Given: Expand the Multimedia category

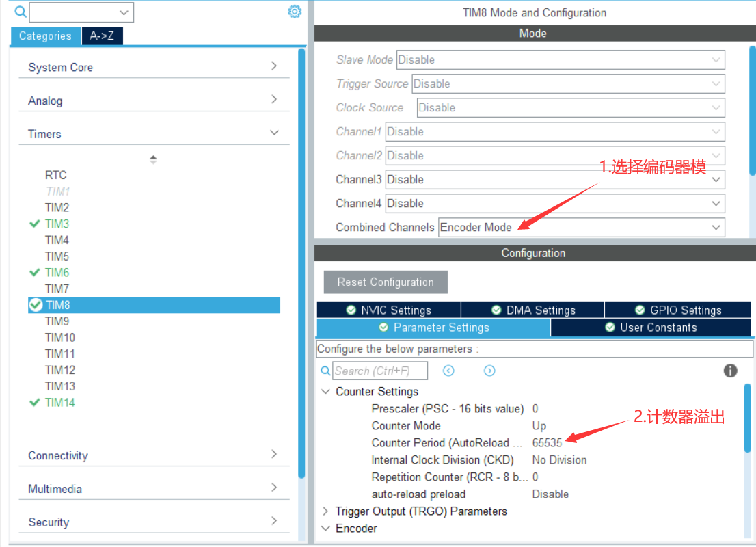Looking at the screenshot, I should pos(153,489).
